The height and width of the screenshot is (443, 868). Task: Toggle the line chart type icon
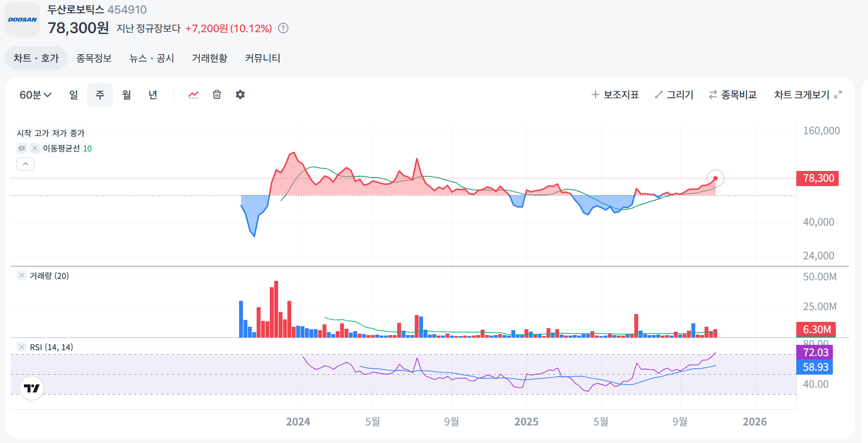193,95
